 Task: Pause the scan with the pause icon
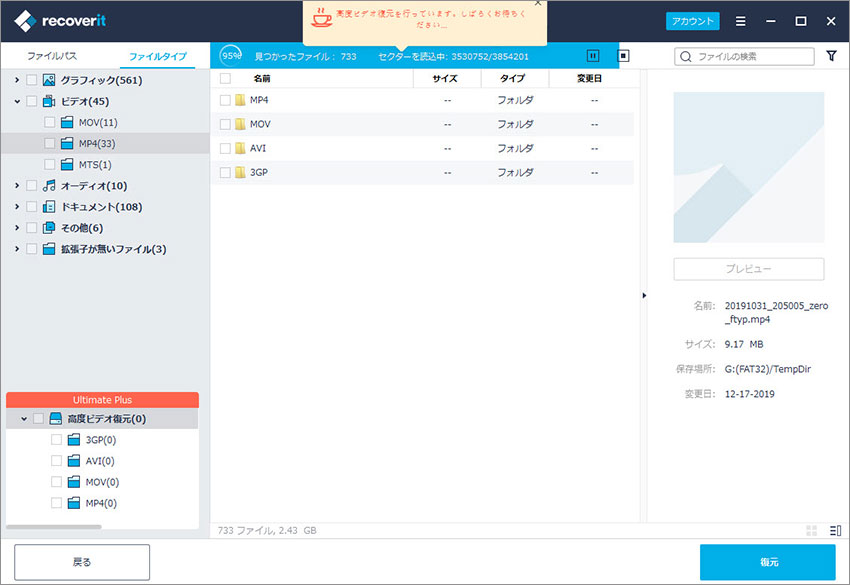593,56
